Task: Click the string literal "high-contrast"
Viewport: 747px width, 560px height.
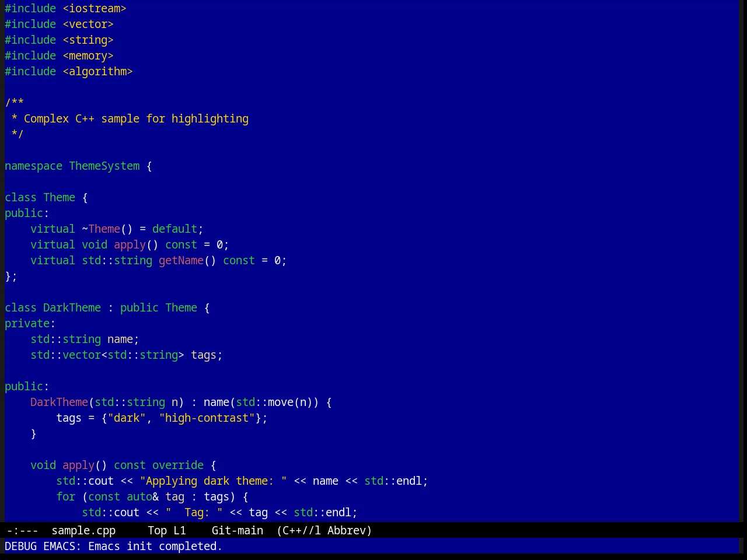Action: 207,418
